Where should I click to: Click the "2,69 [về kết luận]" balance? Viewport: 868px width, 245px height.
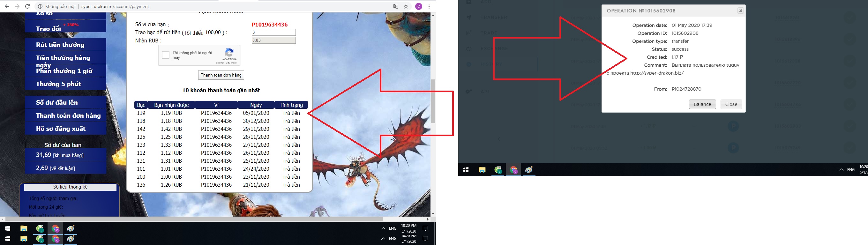coord(66,168)
